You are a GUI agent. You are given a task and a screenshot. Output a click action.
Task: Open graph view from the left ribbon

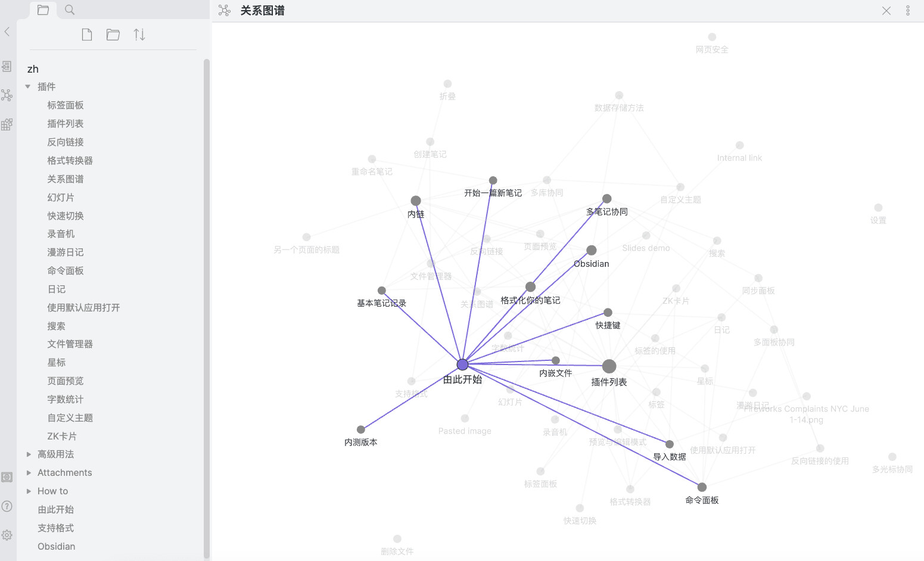7,95
